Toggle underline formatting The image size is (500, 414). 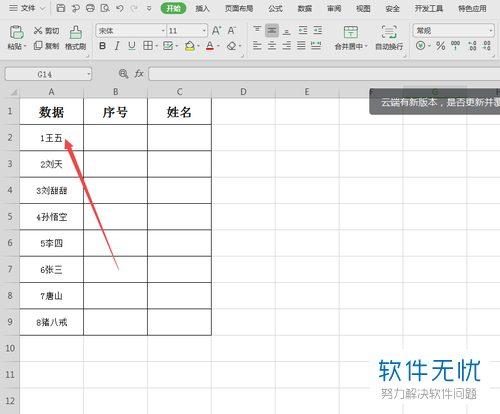pos(132,46)
